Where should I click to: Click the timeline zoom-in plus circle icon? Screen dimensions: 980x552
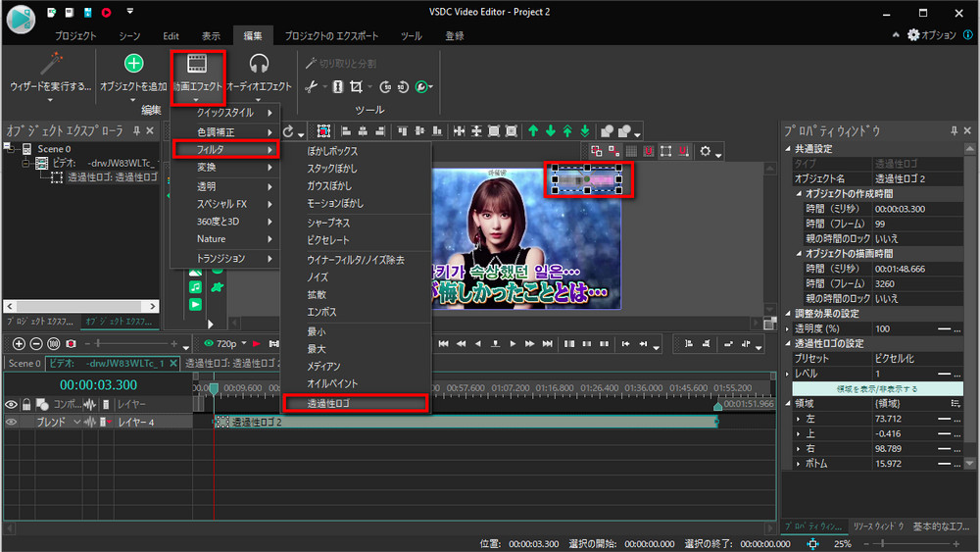20,344
